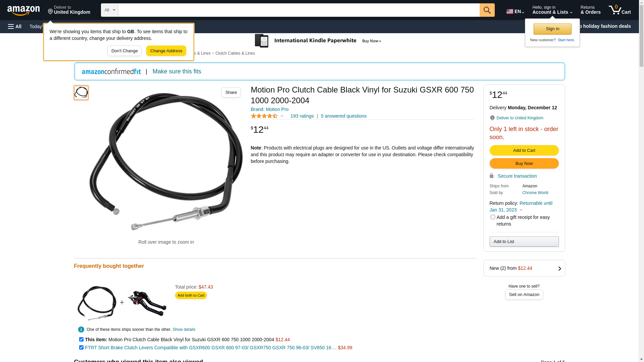Screen dimensions: 644x362
Task: Expand the EN language selector
Action: point(515,11)
